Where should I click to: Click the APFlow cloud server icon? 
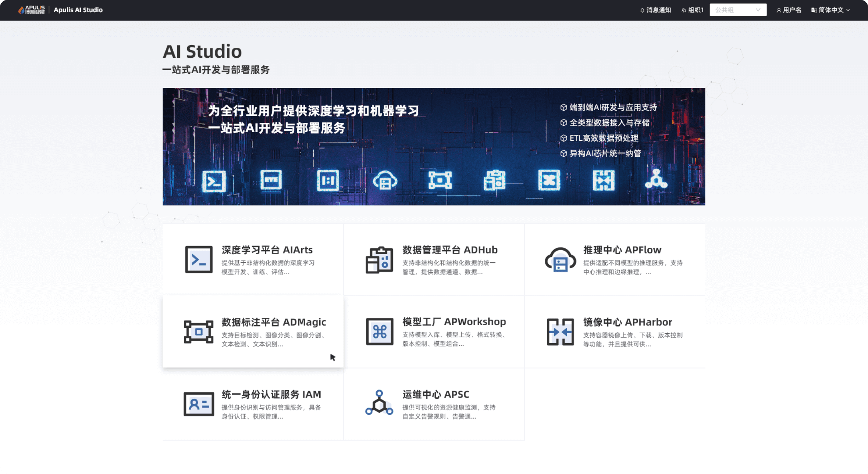(560, 260)
